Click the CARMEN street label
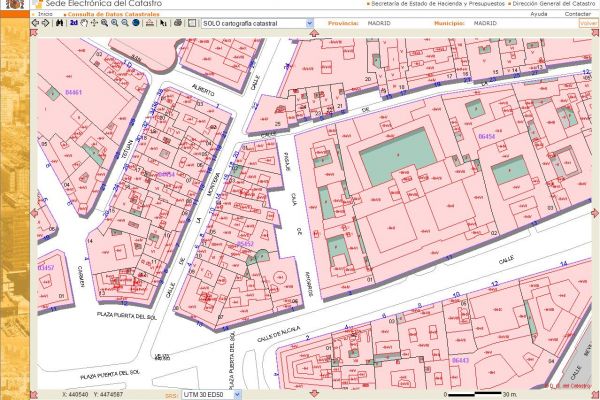Image resolution: width=600 pixels, height=400 pixels. (x=81, y=276)
